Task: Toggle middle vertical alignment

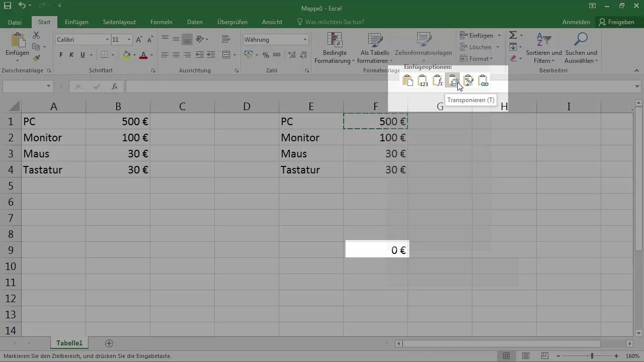Action: click(x=176, y=40)
